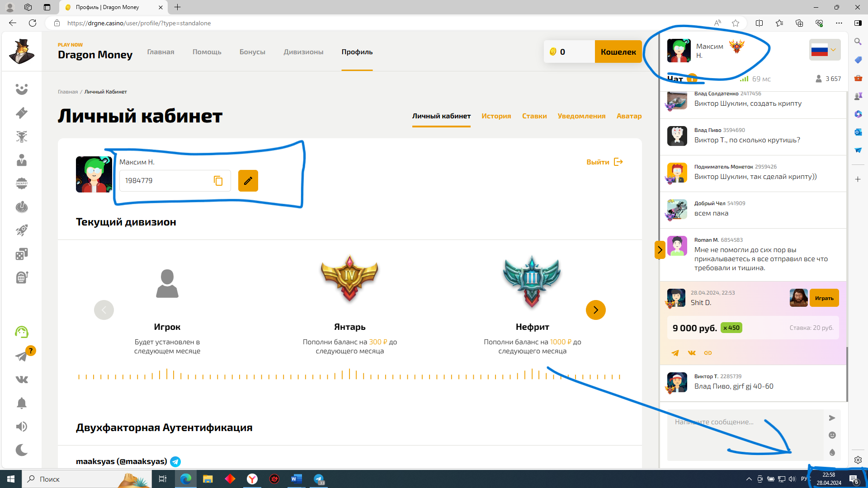The height and width of the screenshot is (488, 868).
Task: Open the dealer person icon in sidebar
Action: (22, 160)
